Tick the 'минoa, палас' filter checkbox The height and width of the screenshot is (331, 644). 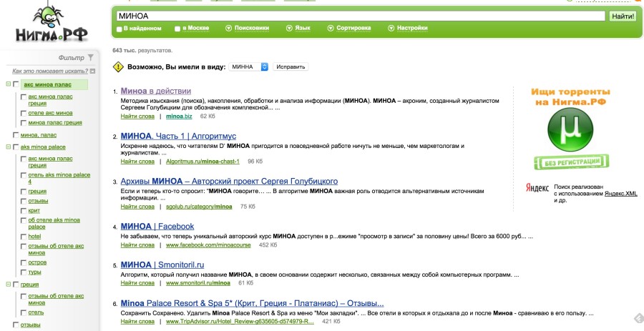coord(16,134)
